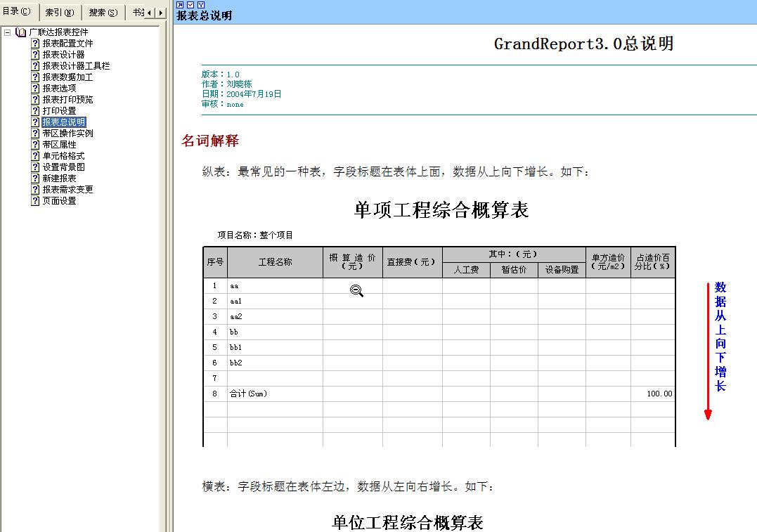This screenshot has width=757, height=532.
Task: Click the 单项工程综合概算表 table title
Action: 441,210
